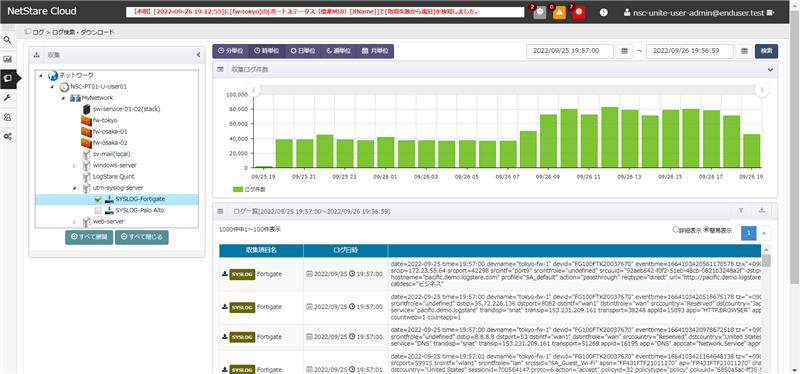
Task: Collapse the NSC-PT01-U-User01 tree node
Action: tap(52, 87)
